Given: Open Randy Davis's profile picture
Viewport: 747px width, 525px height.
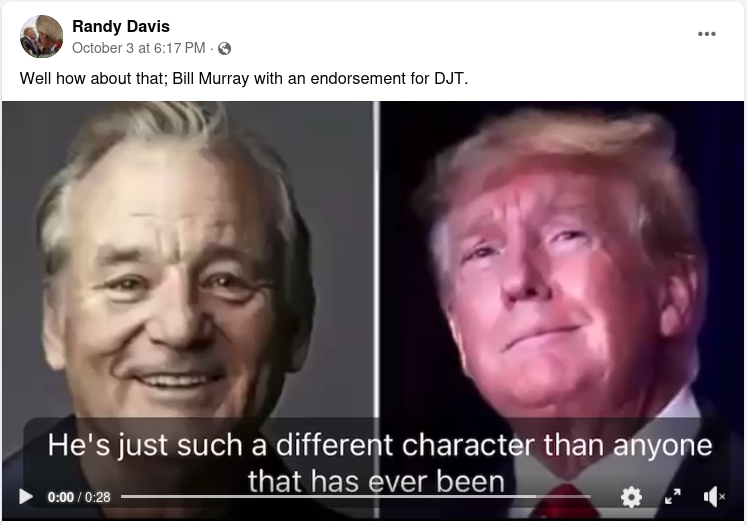Looking at the screenshot, I should point(41,36).
